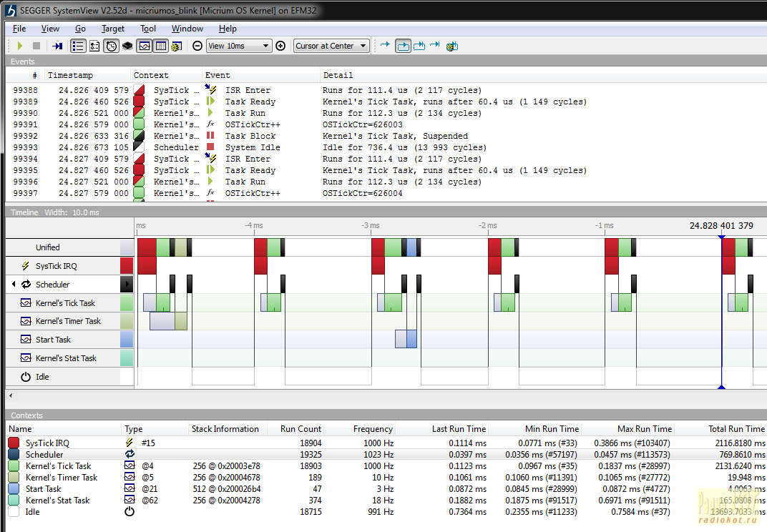767x532 pixels.
Task: Toggle the Terminal view icon in toolbar
Action: coord(95,46)
